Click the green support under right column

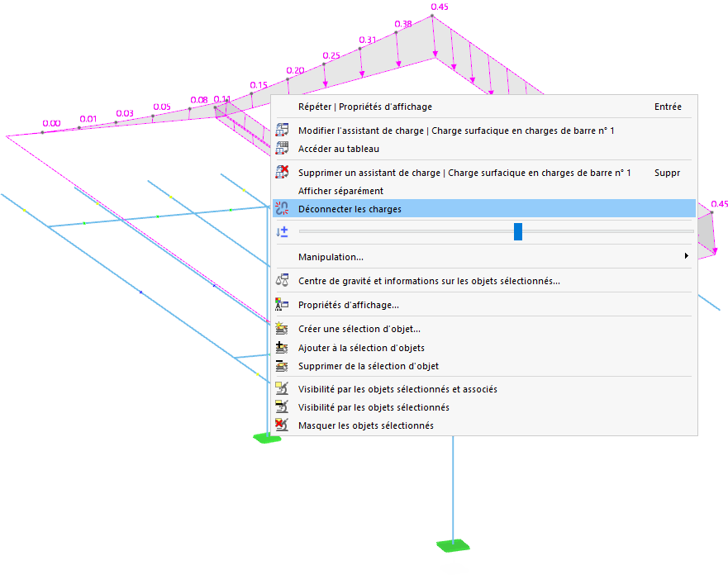click(453, 545)
